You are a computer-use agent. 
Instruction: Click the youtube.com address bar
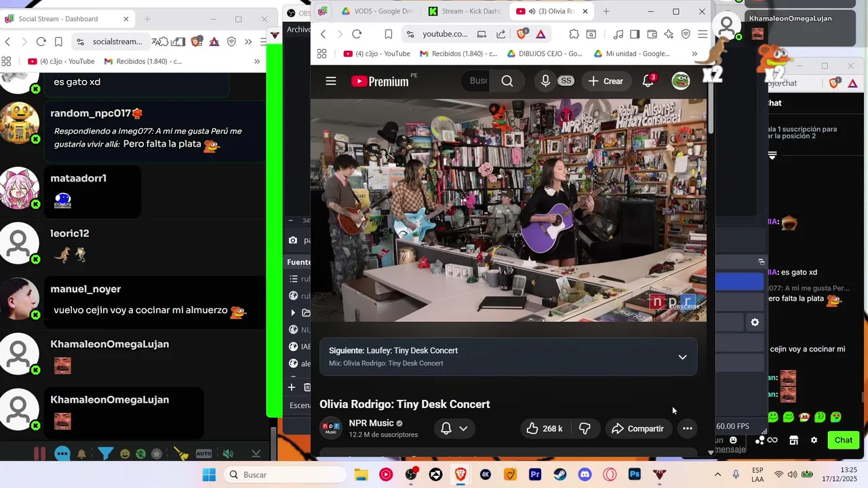(x=445, y=34)
